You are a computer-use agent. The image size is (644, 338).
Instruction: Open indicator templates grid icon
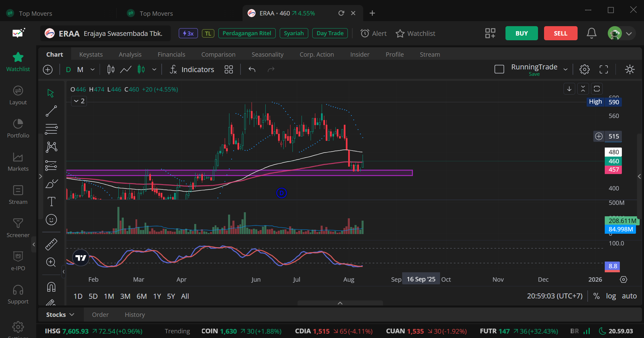(x=229, y=69)
